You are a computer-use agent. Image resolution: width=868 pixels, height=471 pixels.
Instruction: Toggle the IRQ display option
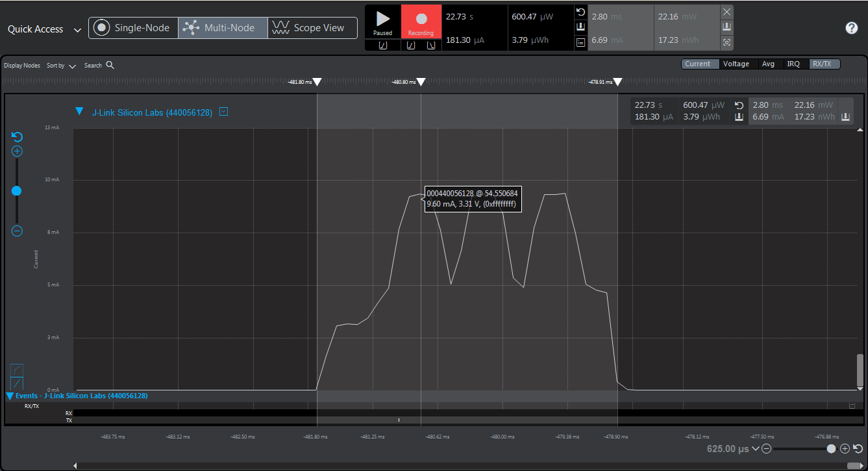click(x=793, y=64)
